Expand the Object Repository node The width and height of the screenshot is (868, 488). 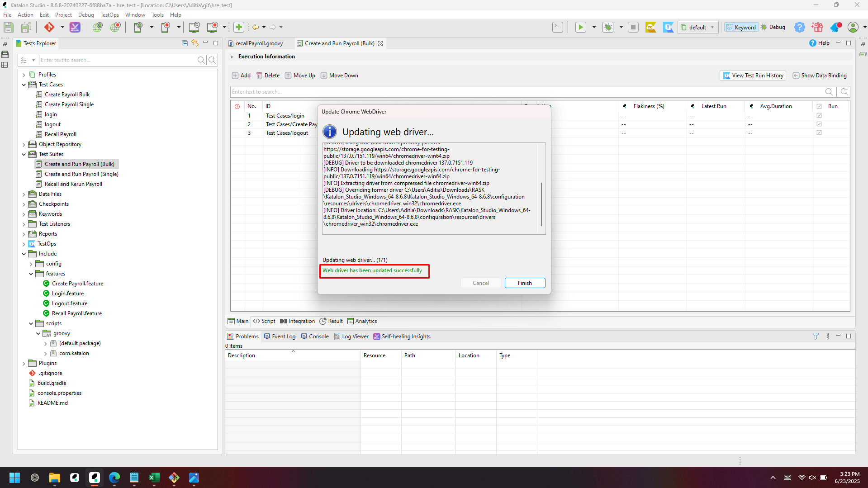(24, 144)
